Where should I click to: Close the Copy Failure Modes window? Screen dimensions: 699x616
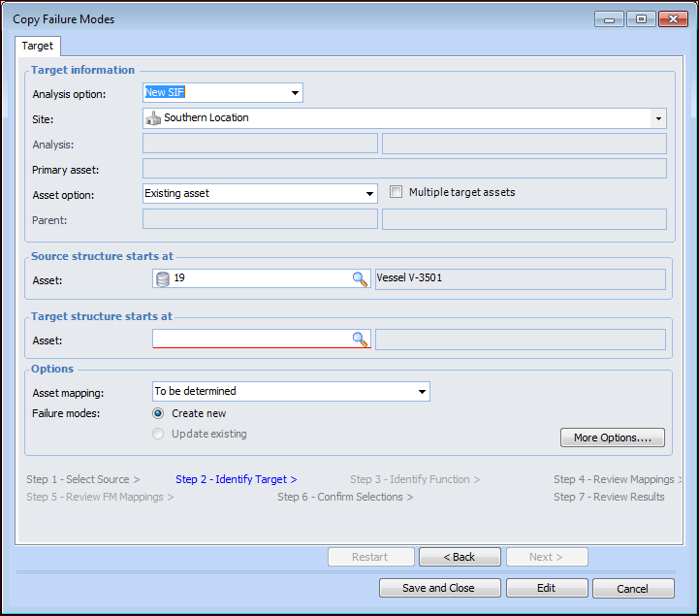click(671, 18)
